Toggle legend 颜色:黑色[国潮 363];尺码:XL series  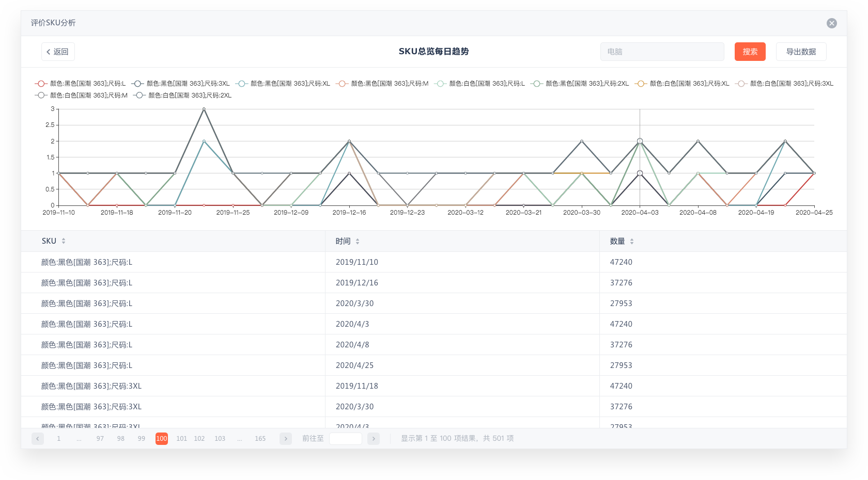(283, 84)
